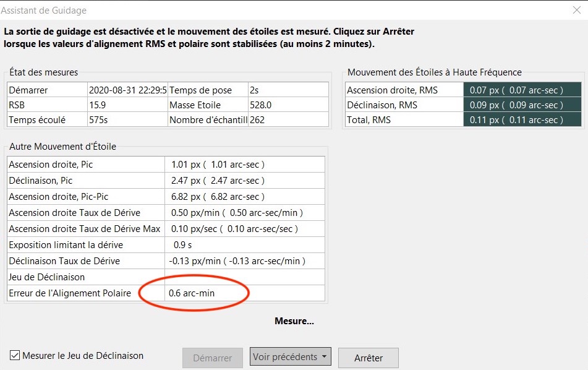Open the Voir précédents dropdown arrow

(325, 357)
